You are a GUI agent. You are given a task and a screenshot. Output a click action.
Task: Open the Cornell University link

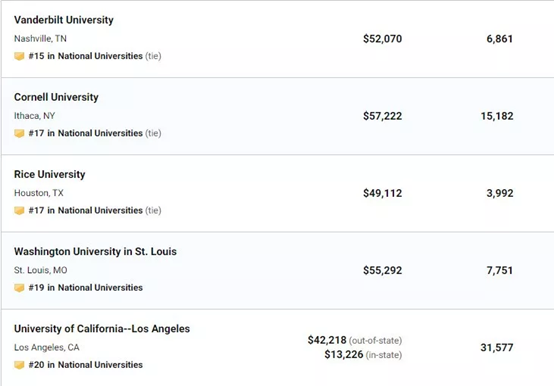(x=56, y=97)
